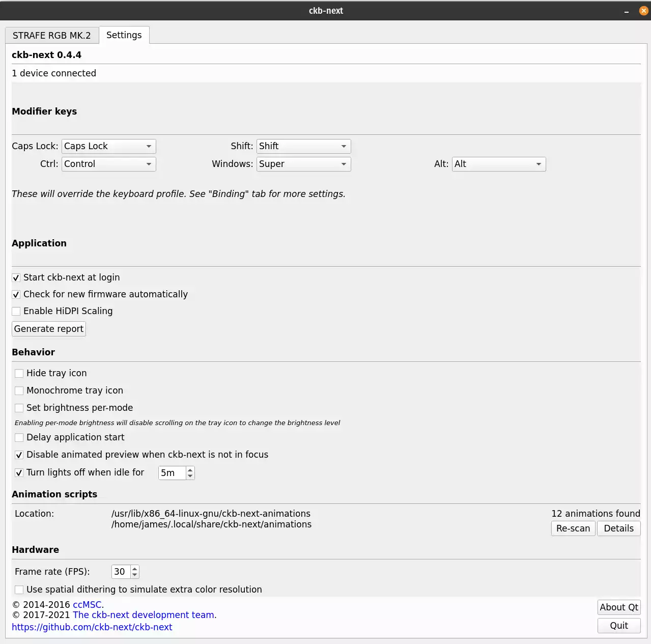Image resolution: width=651 pixels, height=644 pixels.
Task: Click the About Qt button
Action: point(619,607)
